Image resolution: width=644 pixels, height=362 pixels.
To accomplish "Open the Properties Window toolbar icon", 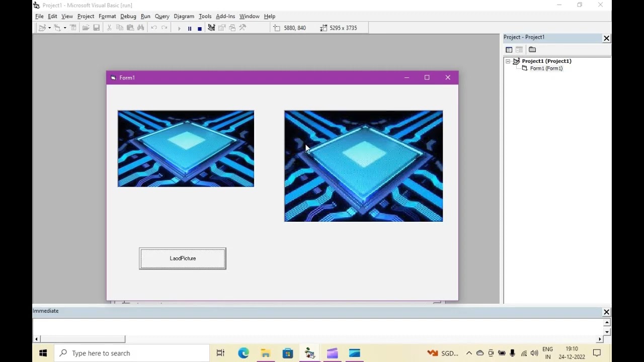I will tap(222, 28).
